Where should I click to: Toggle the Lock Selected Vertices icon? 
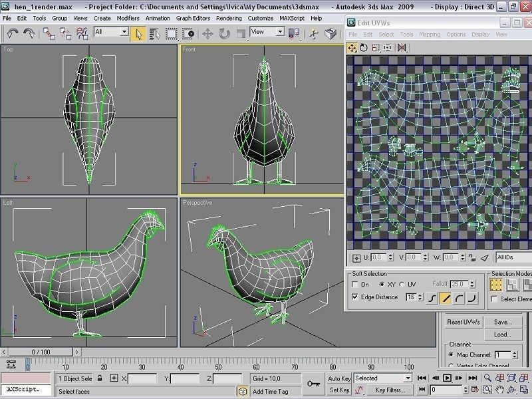pos(472,258)
